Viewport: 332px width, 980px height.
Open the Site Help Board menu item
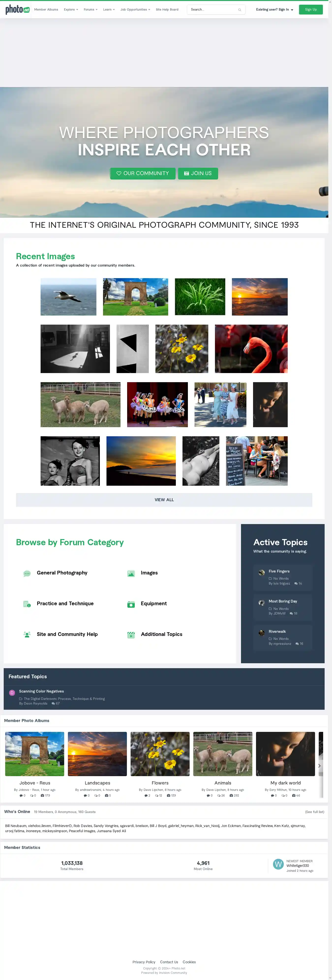(x=167, y=10)
